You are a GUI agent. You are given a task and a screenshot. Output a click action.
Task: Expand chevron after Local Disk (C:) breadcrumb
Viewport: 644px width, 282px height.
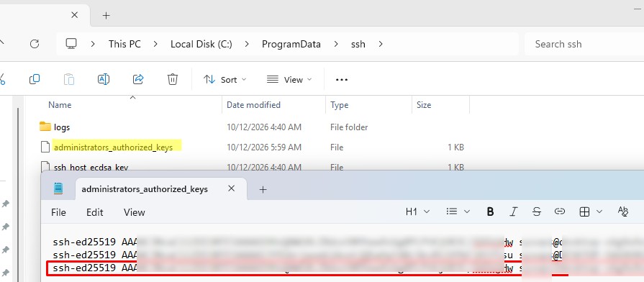[x=247, y=44]
